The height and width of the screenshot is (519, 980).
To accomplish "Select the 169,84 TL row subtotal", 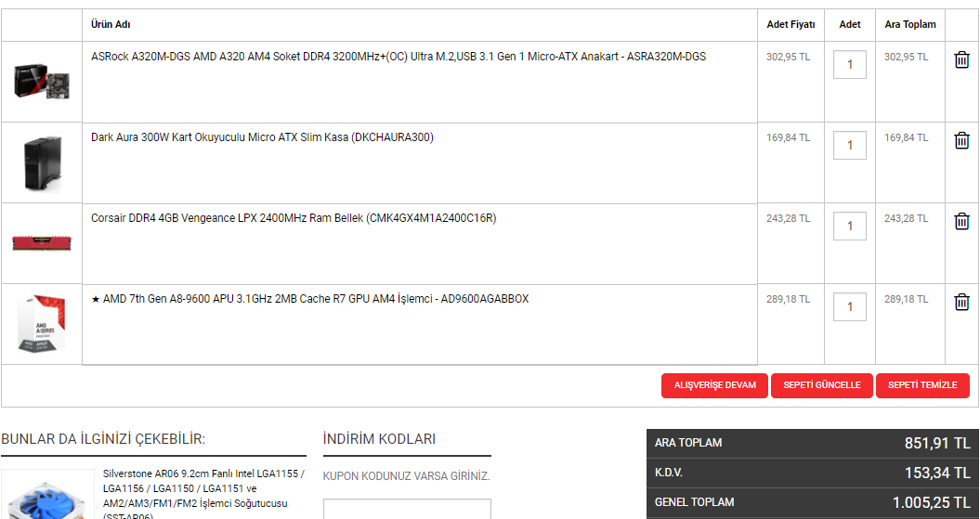I will [x=907, y=137].
